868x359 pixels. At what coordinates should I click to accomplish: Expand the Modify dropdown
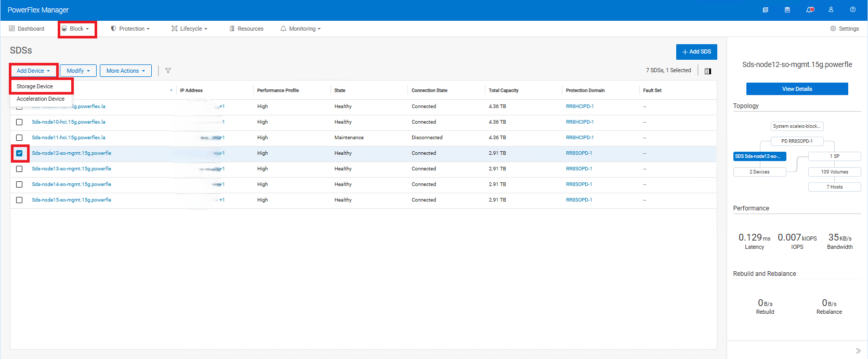[78, 71]
